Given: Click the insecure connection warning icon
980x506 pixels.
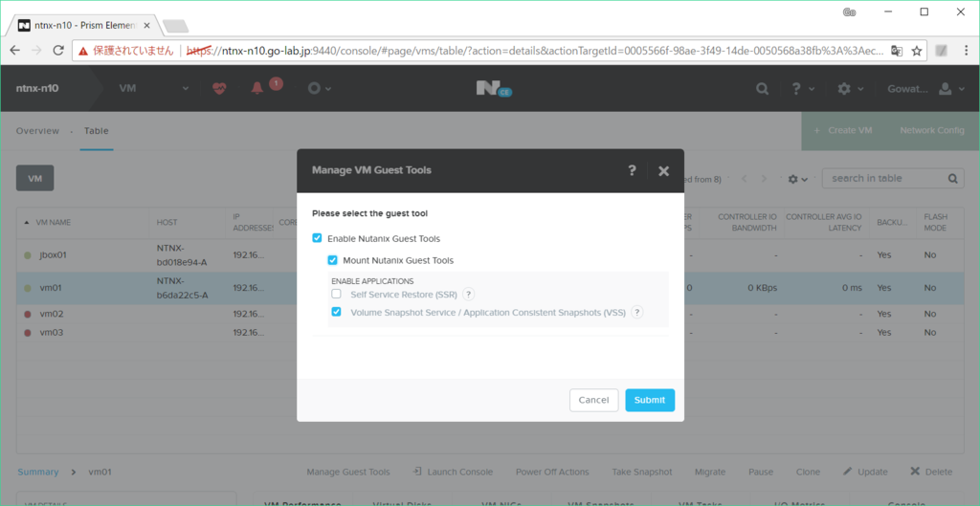Looking at the screenshot, I should click(x=84, y=52).
